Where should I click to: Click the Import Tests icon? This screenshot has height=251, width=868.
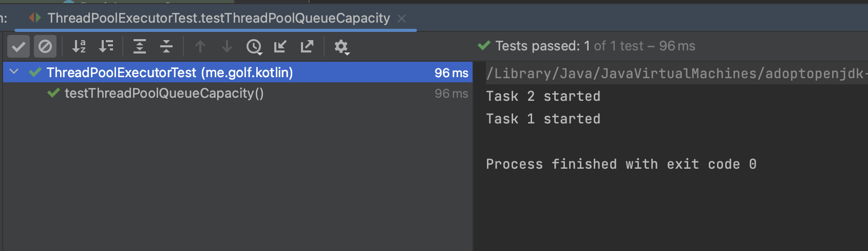click(280, 47)
